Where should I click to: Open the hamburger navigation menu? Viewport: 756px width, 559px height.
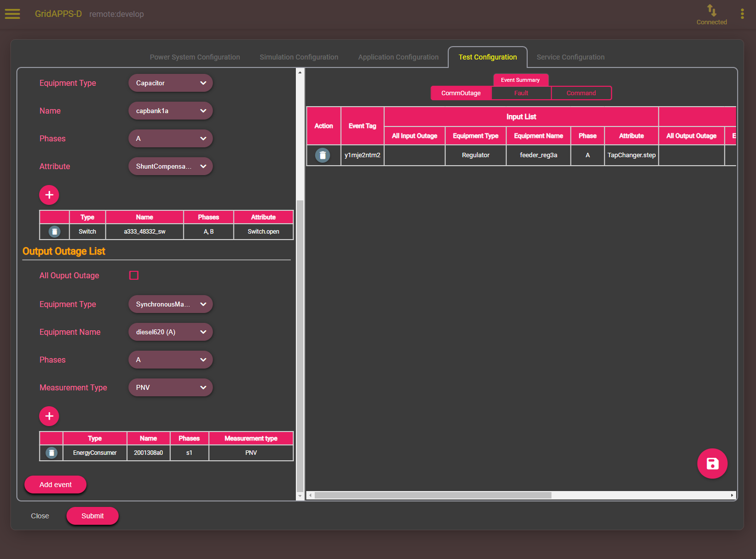click(12, 14)
